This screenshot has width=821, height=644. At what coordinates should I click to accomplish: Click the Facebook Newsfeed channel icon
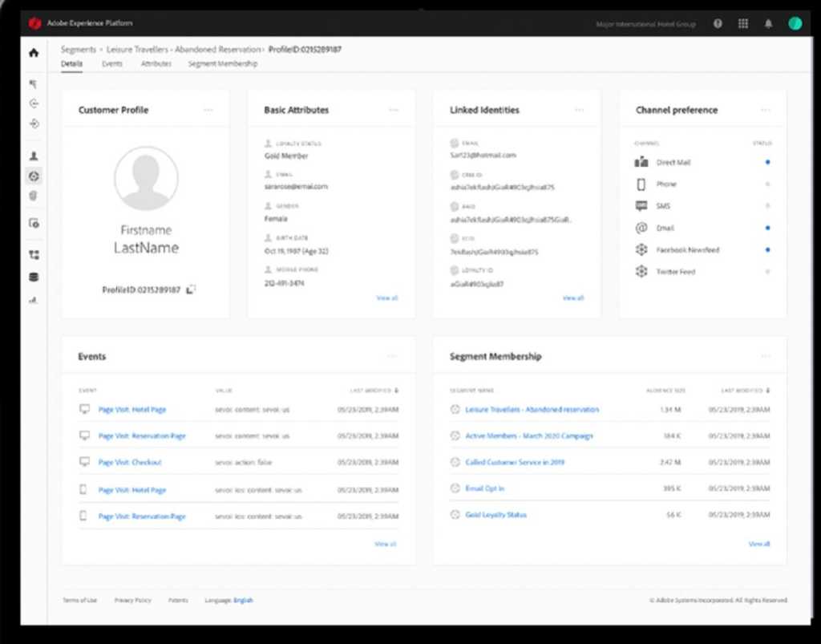(641, 249)
